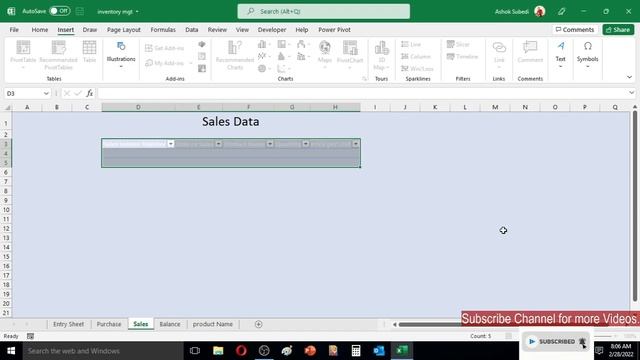Open the Maps chart option
640x360 pixels.
[324, 53]
